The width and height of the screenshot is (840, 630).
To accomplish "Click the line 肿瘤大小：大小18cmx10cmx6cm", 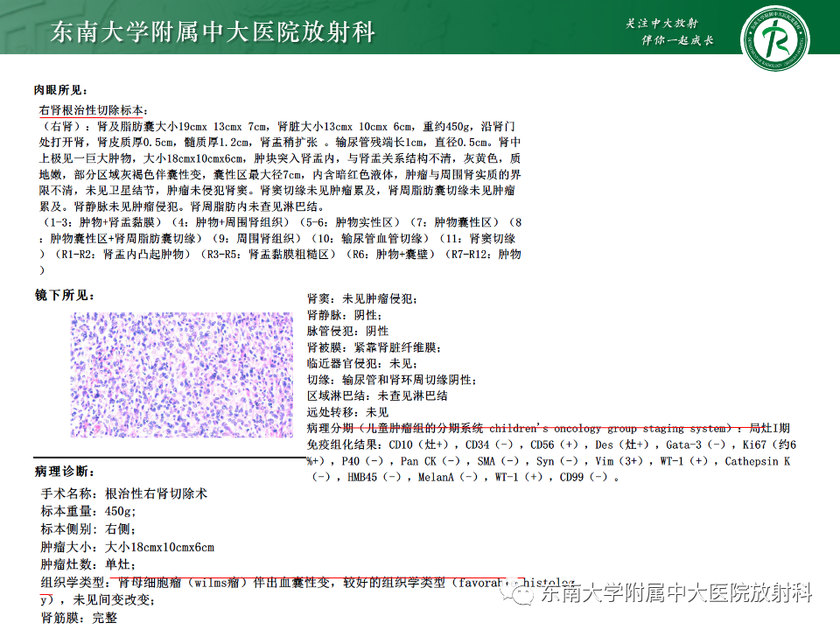I will (128, 548).
